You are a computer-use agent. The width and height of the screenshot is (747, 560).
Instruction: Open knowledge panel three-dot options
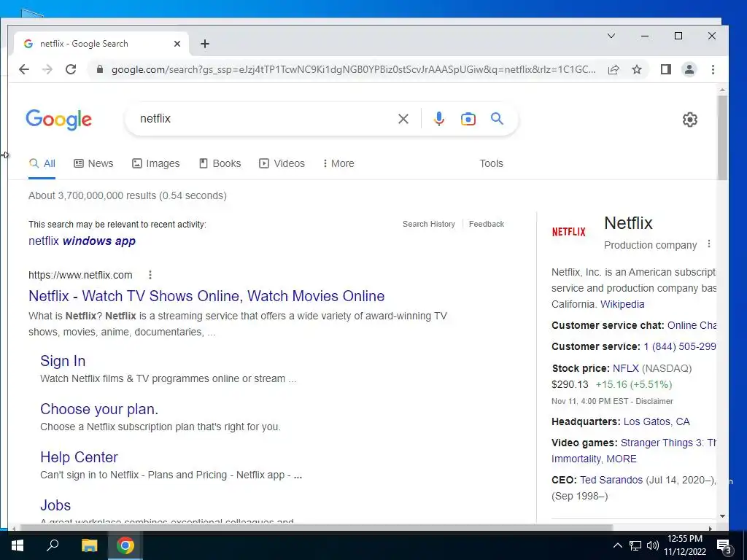click(x=709, y=244)
